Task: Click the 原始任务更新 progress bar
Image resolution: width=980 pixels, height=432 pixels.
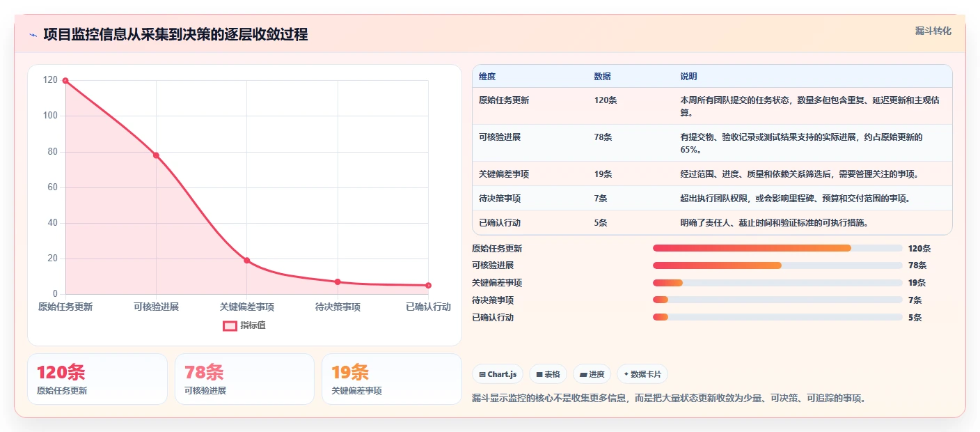Action: [777, 248]
